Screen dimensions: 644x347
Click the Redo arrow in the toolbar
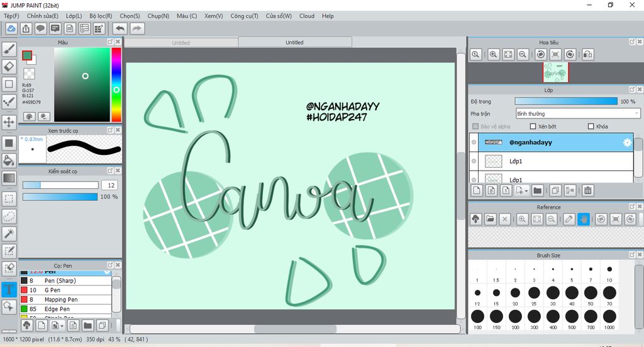point(137,28)
